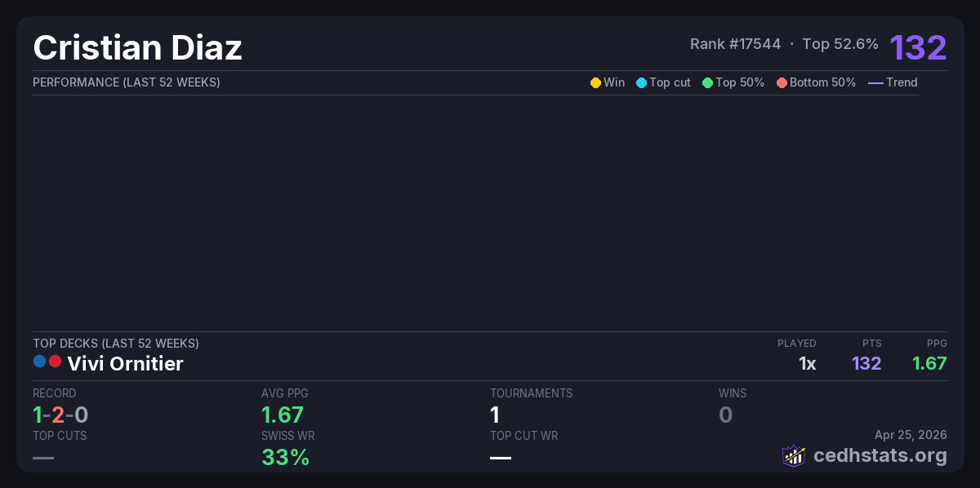Click the blue mana color dot

point(40,362)
